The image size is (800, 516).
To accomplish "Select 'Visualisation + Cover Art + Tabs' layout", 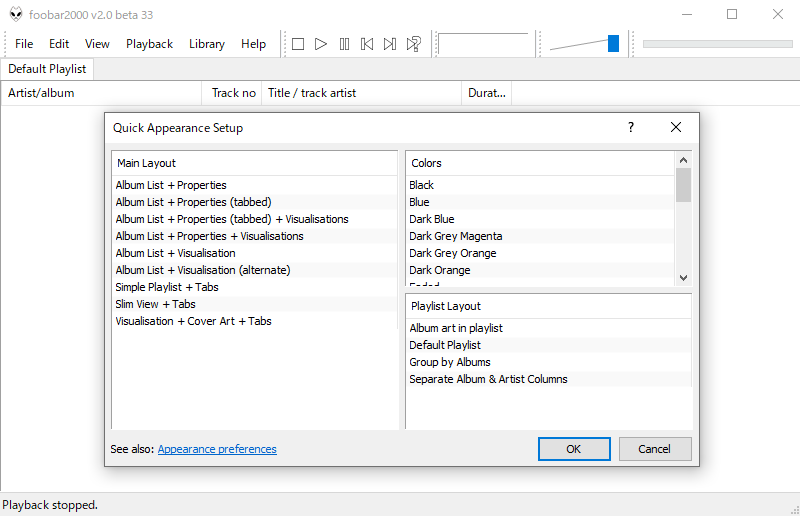I will (254, 321).
